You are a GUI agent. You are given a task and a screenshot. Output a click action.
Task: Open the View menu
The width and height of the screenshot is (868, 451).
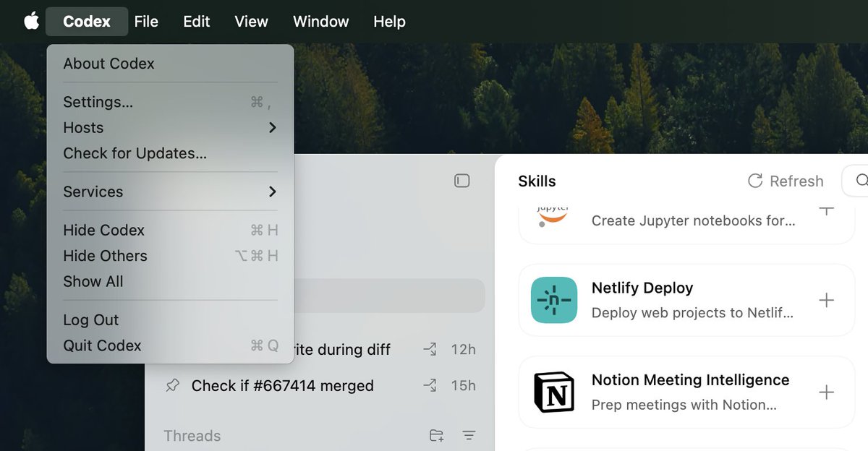252,22
